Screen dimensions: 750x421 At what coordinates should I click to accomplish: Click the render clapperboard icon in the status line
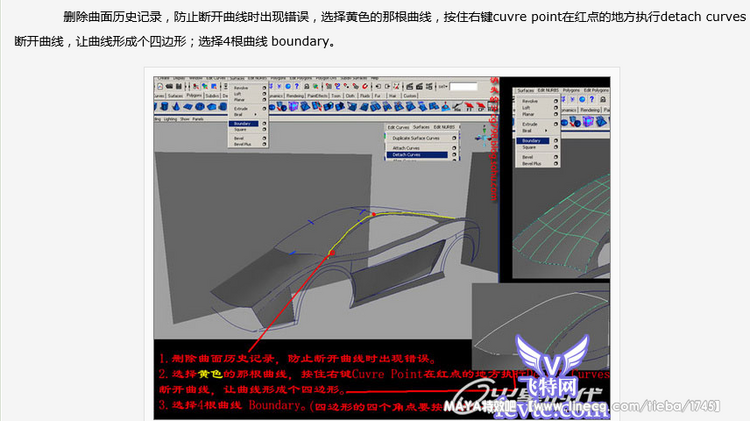pyautogui.click(x=405, y=87)
